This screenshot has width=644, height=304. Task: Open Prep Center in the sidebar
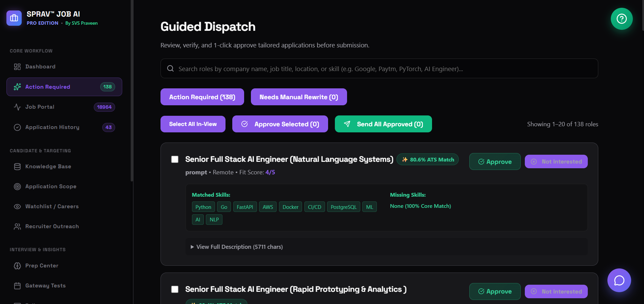coord(64,266)
